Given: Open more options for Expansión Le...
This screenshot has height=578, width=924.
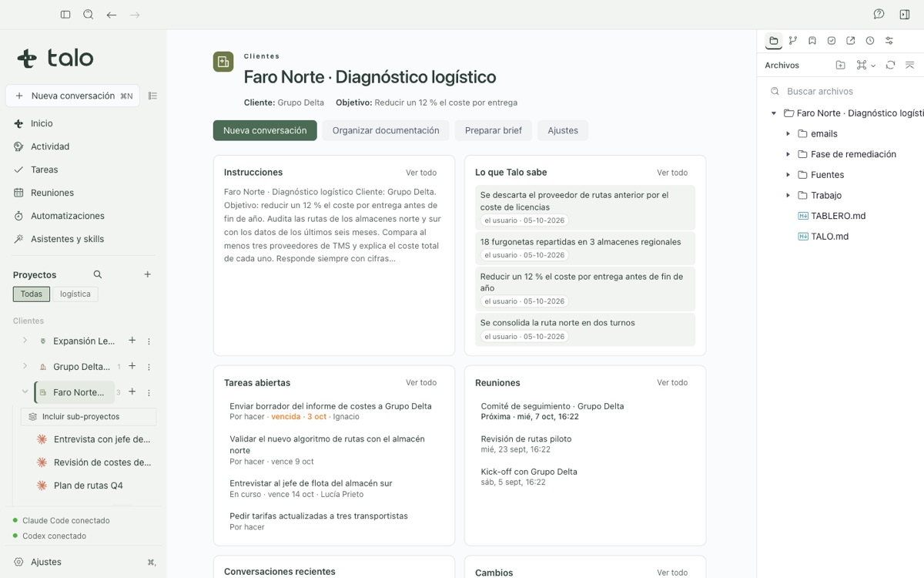Looking at the screenshot, I should tap(149, 341).
